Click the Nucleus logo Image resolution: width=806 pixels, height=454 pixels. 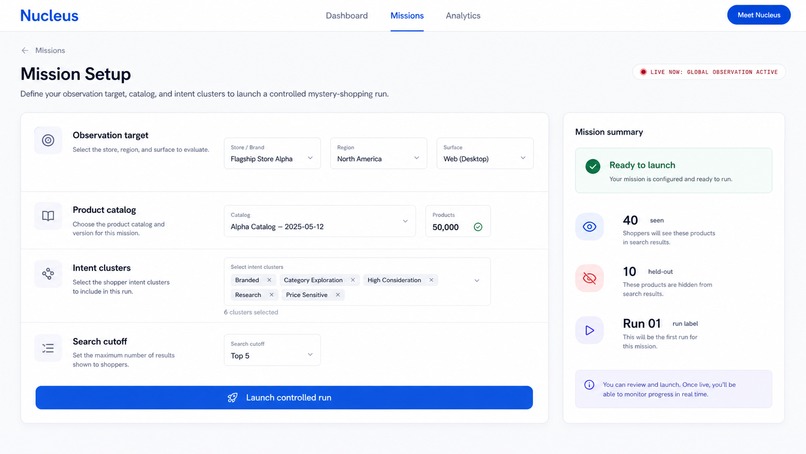pos(49,15)
